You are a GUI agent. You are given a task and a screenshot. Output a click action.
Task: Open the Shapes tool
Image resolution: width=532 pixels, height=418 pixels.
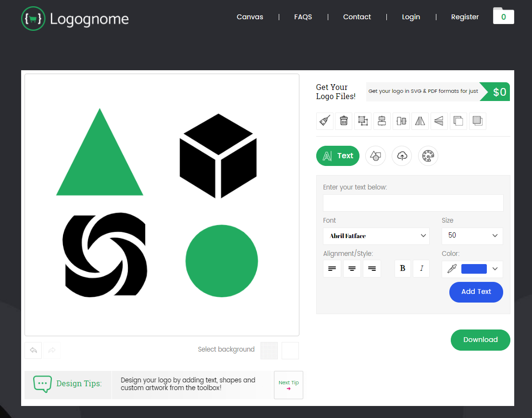click(x=375, y=155)
